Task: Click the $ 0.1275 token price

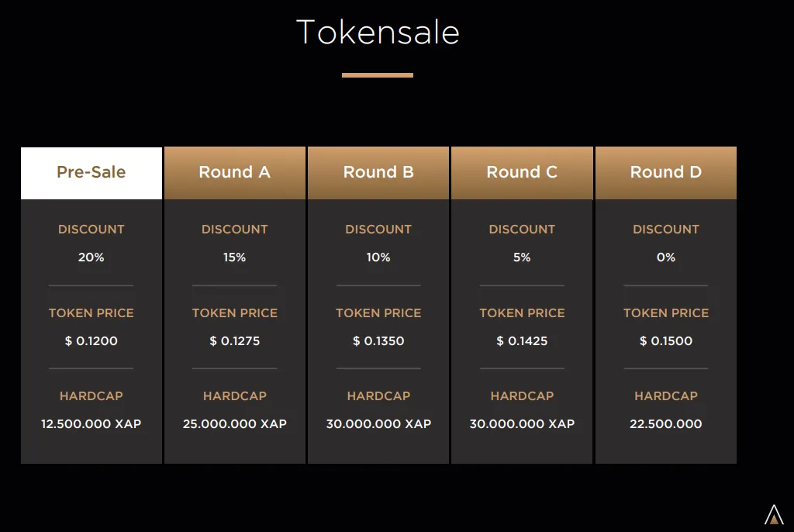Action: point(234,341)
